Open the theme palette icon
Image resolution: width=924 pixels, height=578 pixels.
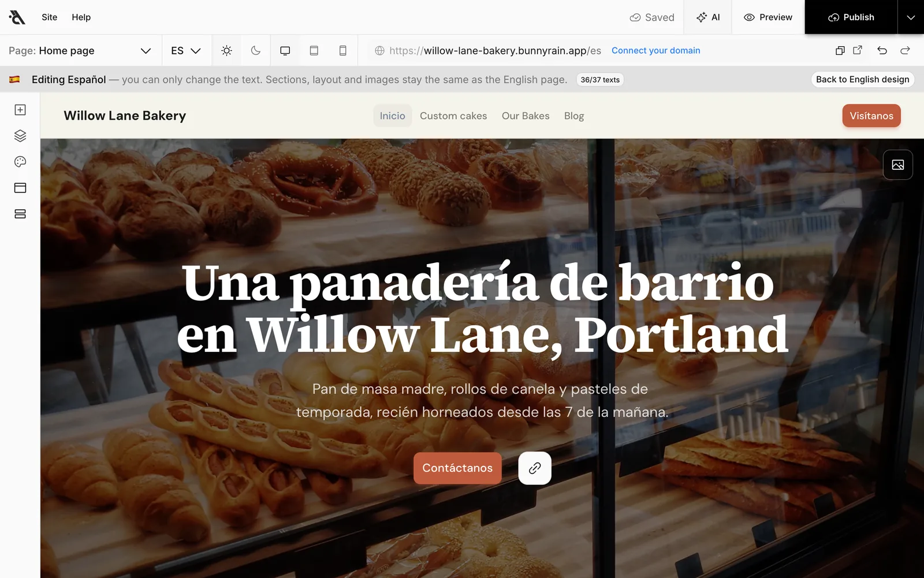pyautogui.click(x=20, y=162)
